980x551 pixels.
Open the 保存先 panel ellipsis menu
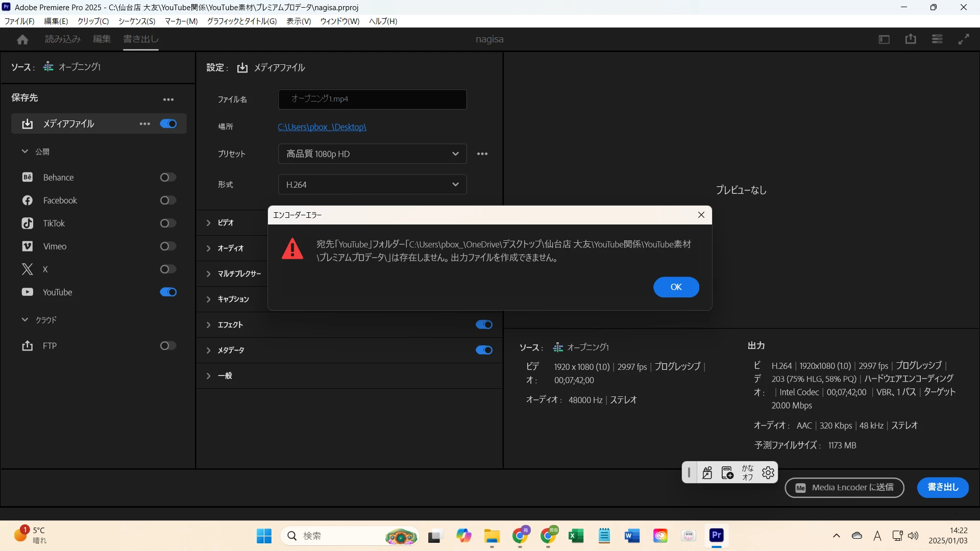[x=168, y=100]
